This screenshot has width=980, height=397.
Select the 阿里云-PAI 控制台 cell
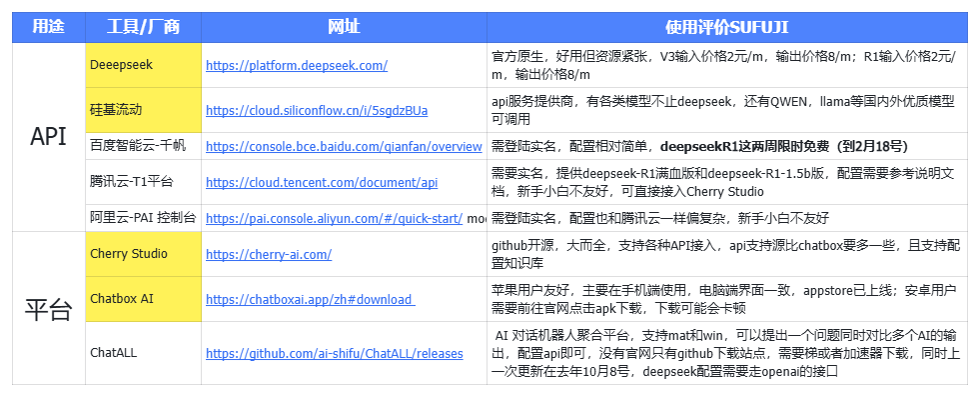pyautogui.click(x=143, y=218)
